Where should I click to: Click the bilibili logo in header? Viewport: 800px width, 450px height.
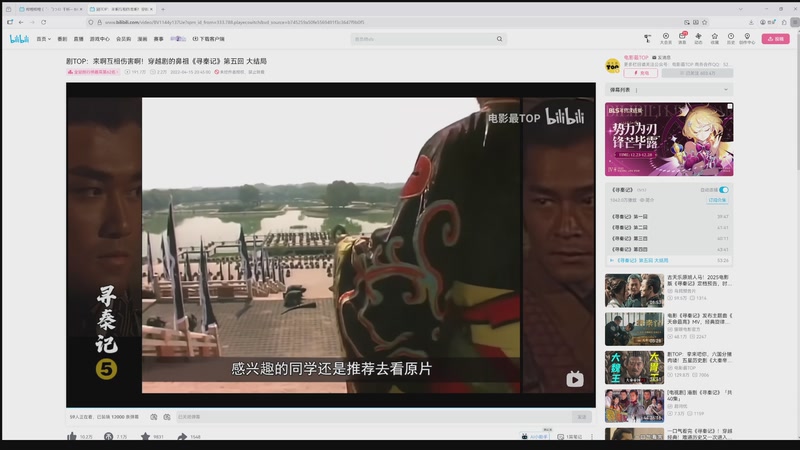pyautogui.click(x=19, y=39)
